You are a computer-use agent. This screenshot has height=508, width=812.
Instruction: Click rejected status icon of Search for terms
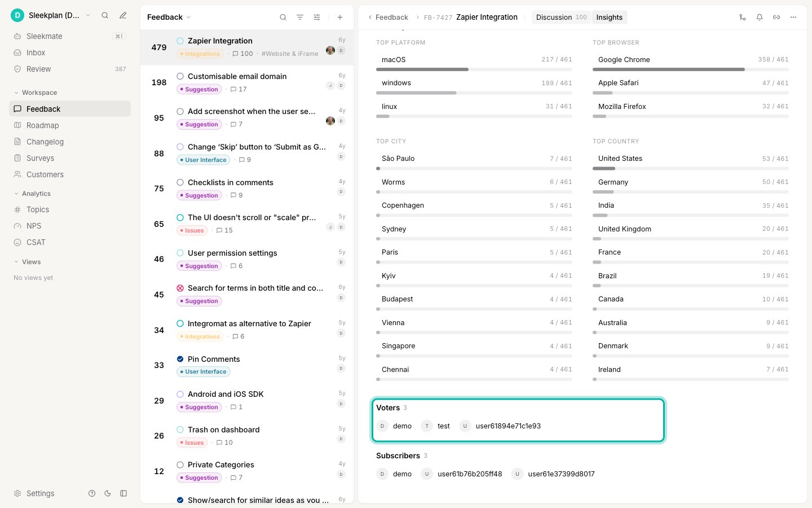pyautogui.click(x=180, y=288)
